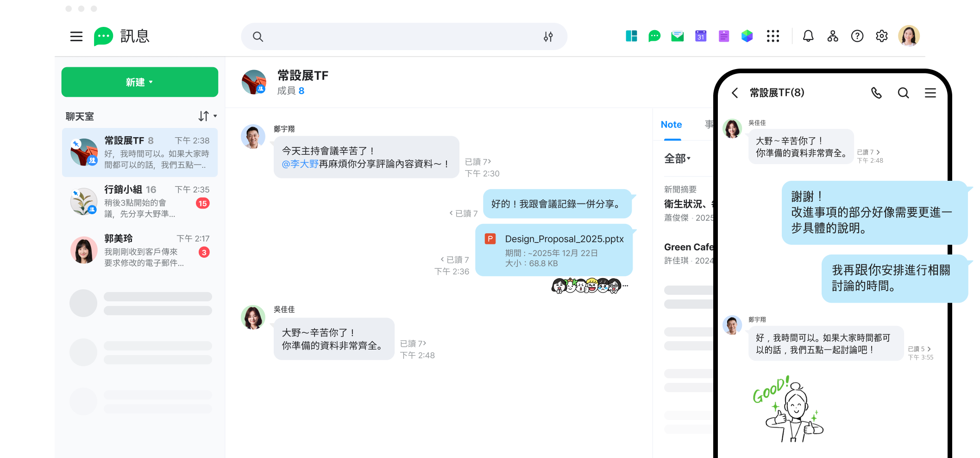Open settings gear icon
980x458 pixels.
pos(882,36)
